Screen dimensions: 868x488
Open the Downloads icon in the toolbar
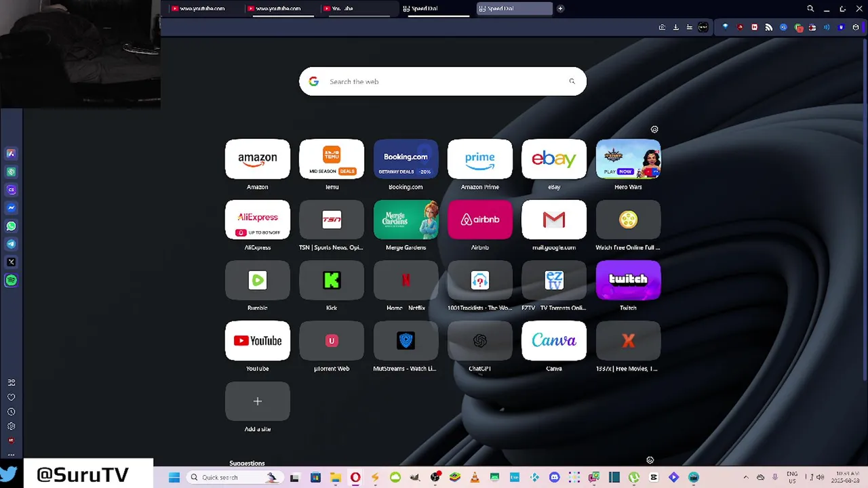coord(676,27)
